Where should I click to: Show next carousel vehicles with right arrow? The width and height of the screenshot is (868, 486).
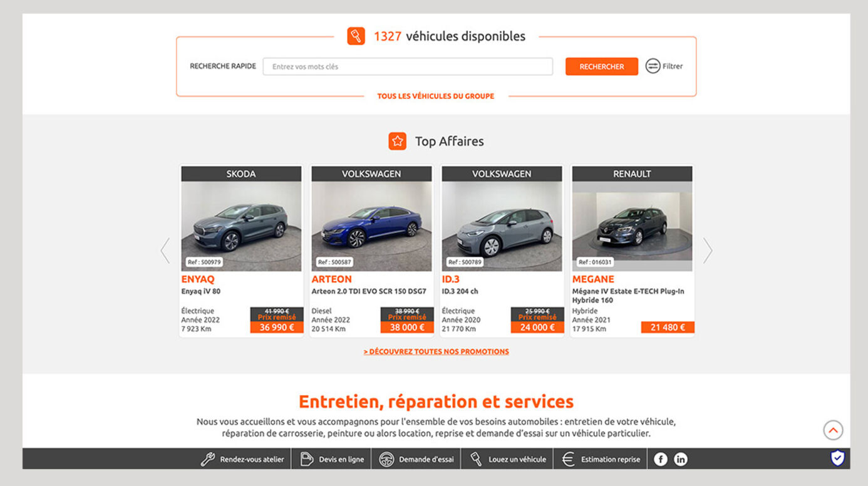[708, 251]
